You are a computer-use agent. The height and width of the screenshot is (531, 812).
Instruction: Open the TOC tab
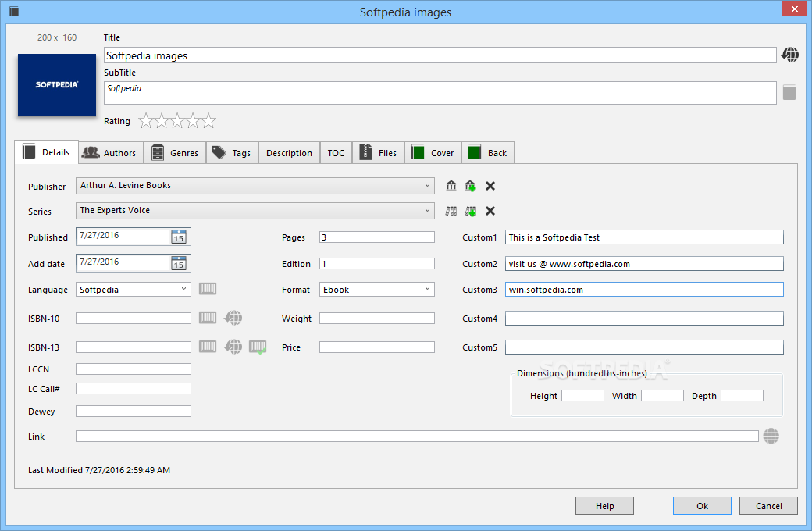[336, 153]
